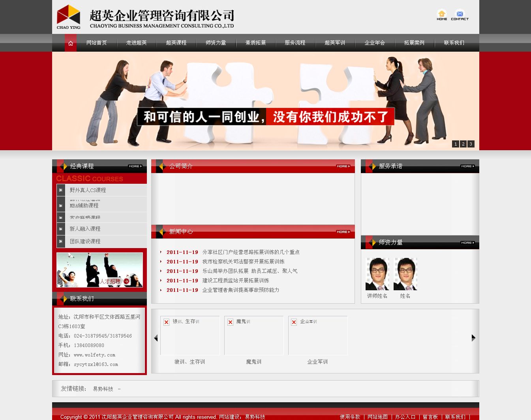531x420 pixels.
Task: Switch the banner slideshow to slide 2
Action: (x=463, y=144)
